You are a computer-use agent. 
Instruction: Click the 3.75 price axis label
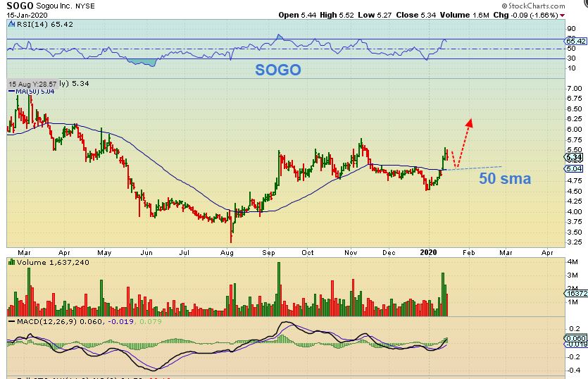click(x=575, y=222)
